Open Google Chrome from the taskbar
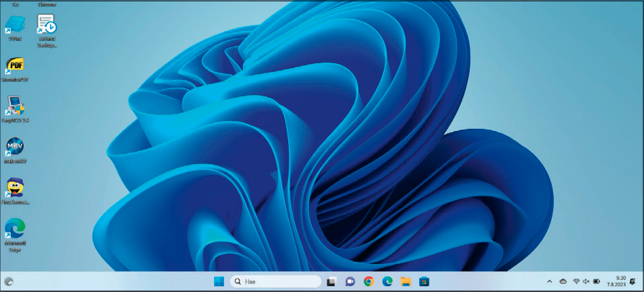This screenshot has height=292, width=644. tap(369, 281)
